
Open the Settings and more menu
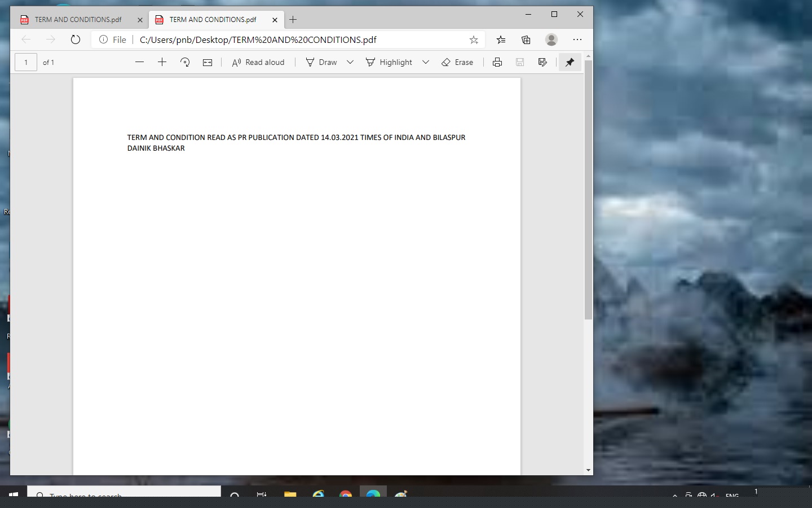coord(577,40)
